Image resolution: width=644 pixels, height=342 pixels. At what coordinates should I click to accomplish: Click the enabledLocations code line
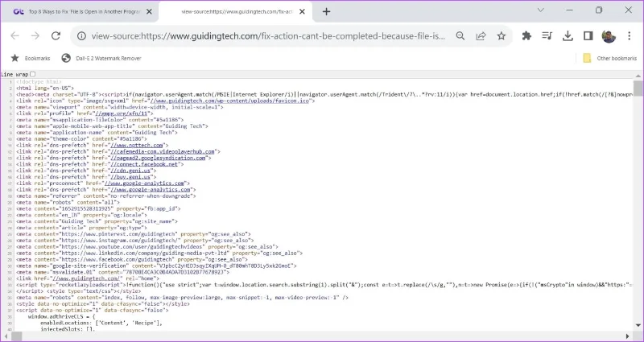coord(101,323)
